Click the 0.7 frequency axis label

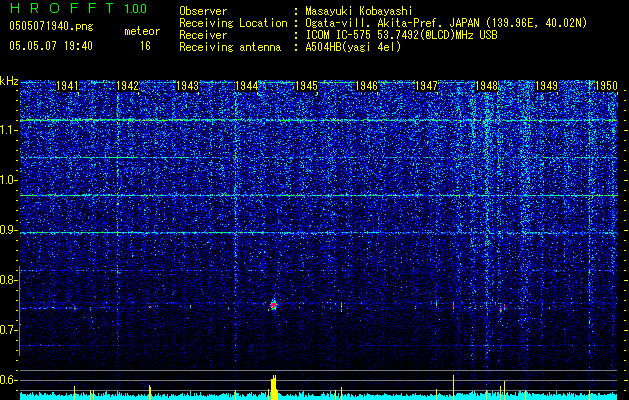click(8, 330)
